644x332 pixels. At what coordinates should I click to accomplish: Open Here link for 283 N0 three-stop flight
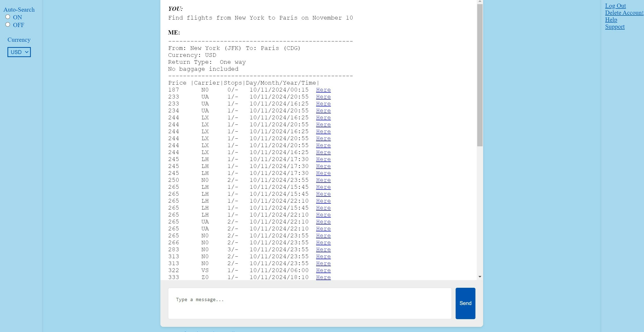pyautogui.click(x=323, y=249)
